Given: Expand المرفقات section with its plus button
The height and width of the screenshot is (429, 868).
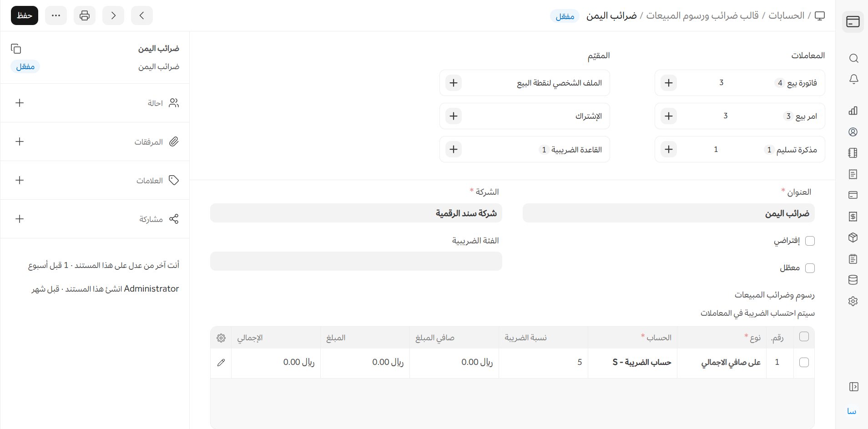Looking at the screenshot, I should pos(20,141).
